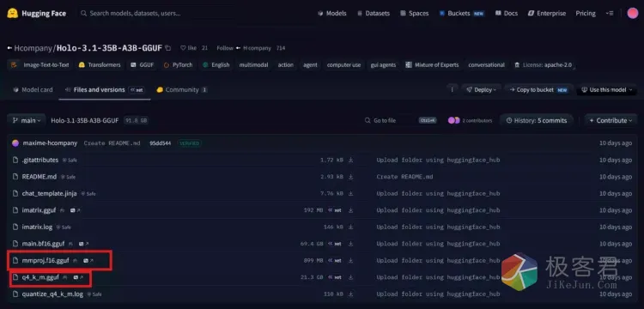The width and height of the screenshot is (644, 309).
Task: Go to Models in the top navigation
Action: (x=331, y=13)
